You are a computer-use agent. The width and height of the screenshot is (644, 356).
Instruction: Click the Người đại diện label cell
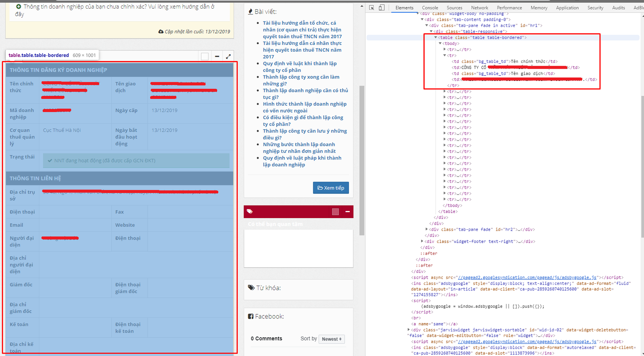click(22, 242)
